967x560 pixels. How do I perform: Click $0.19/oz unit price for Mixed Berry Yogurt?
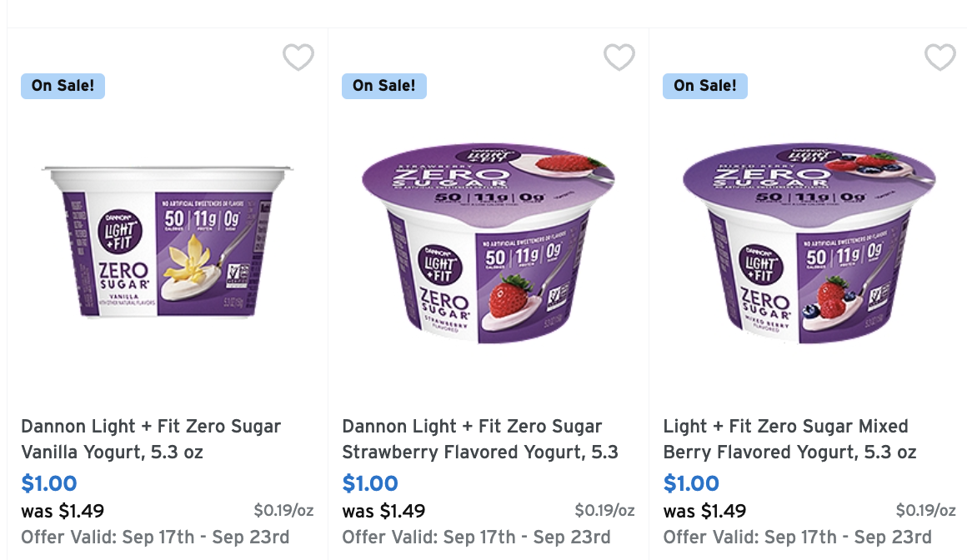(x=925, y=510)
